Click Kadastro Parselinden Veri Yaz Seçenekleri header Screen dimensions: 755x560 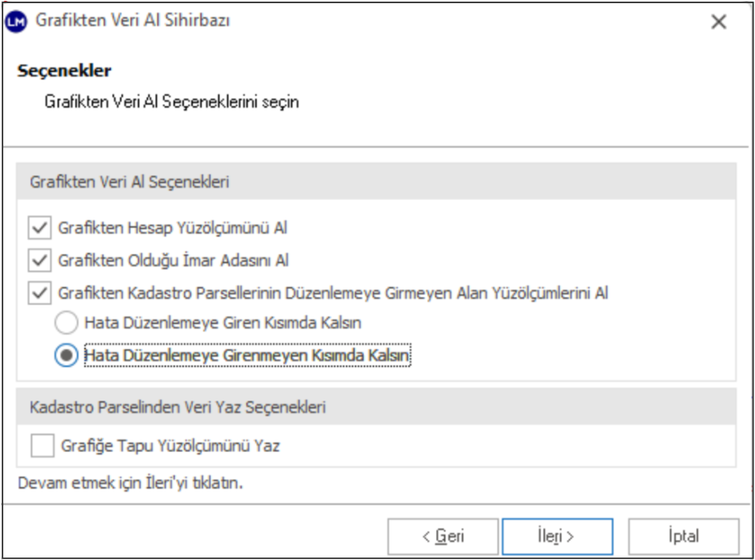pyautogui.click(x=177, y=407)
